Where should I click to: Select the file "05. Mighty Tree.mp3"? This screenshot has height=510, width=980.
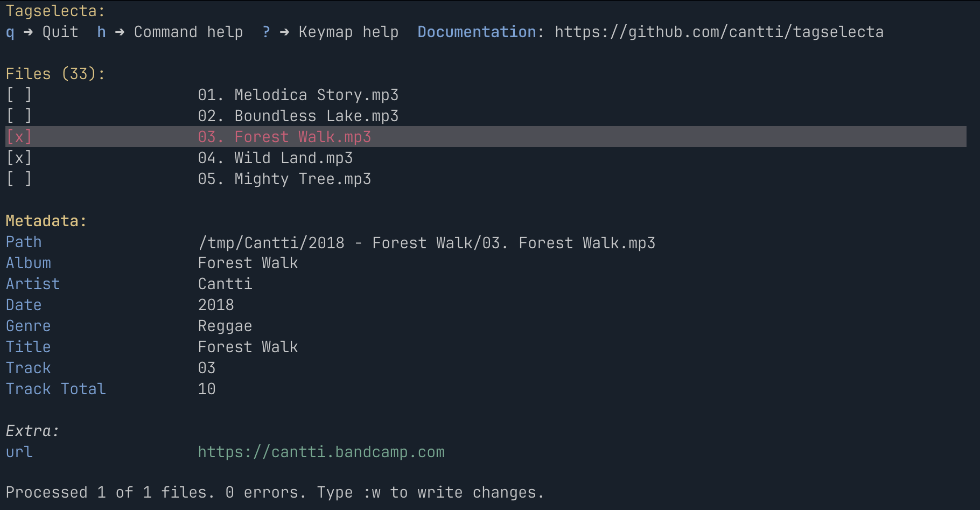click(x=284, y=179)
